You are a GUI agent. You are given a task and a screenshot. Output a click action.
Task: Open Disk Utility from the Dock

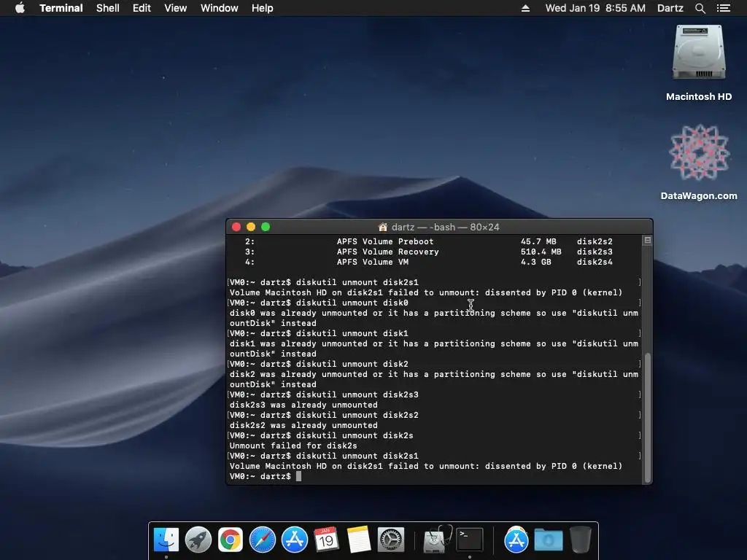[438, 540]
